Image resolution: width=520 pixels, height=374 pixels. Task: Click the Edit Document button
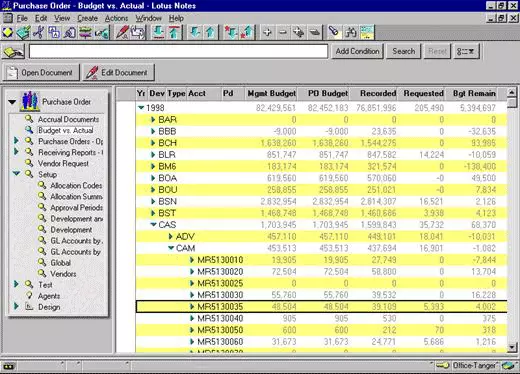pos(118,72)
